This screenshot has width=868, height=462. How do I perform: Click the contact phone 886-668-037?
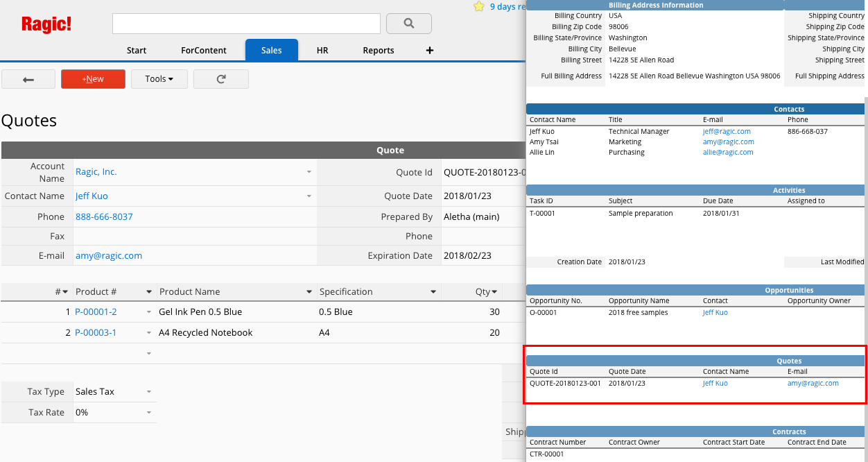tap(808, 131)
